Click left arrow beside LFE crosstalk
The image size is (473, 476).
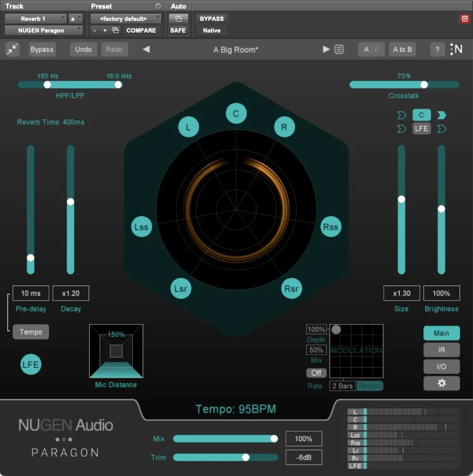point(402,129)
